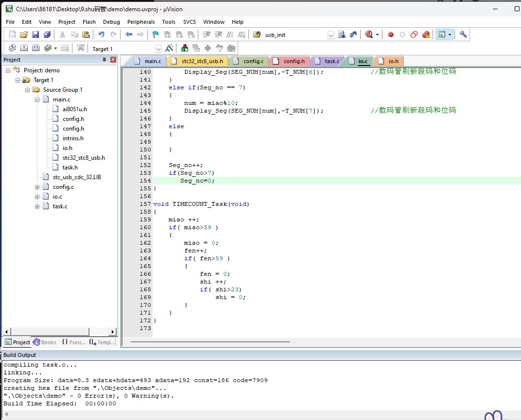This screenshot has height=420, width=521.
Task: Select ai8051u.h under main.c
Action: coord(75,109)
